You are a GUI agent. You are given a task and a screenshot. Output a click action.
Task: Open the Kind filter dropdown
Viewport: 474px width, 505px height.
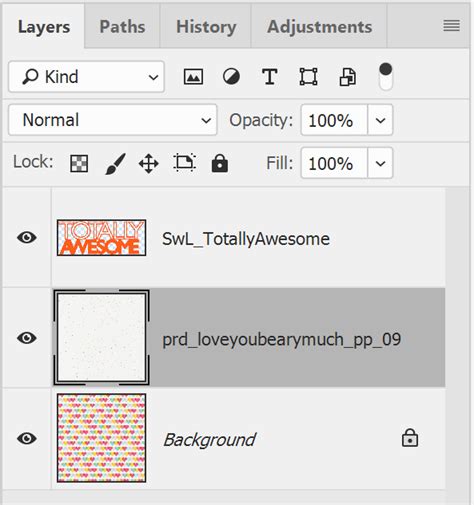click(x=86, y=77)
